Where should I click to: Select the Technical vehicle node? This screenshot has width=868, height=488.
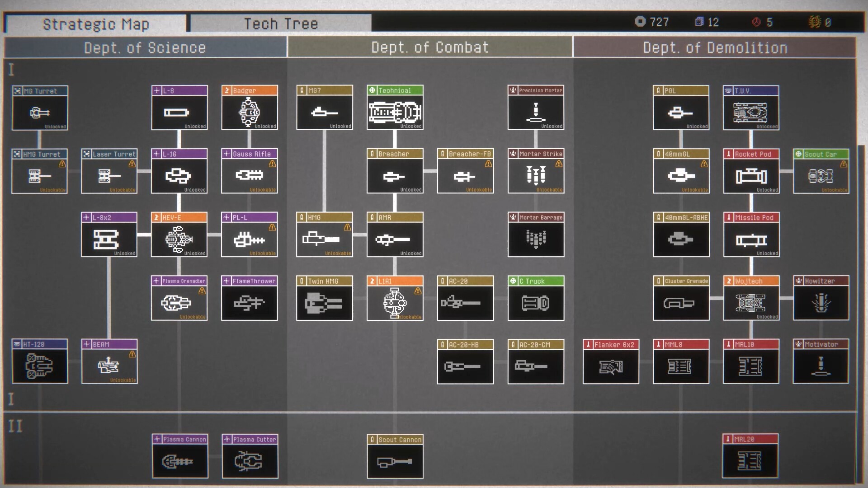point(395,108)
